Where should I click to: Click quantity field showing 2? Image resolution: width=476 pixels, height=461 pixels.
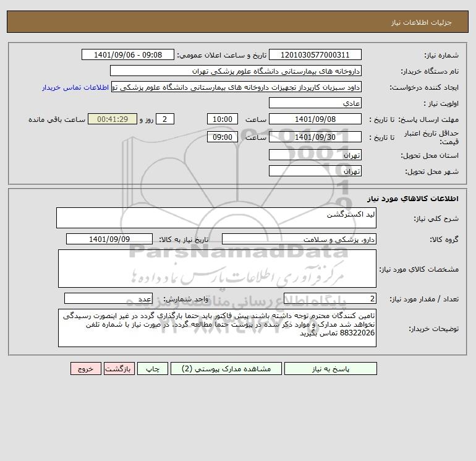click(330, 298)
